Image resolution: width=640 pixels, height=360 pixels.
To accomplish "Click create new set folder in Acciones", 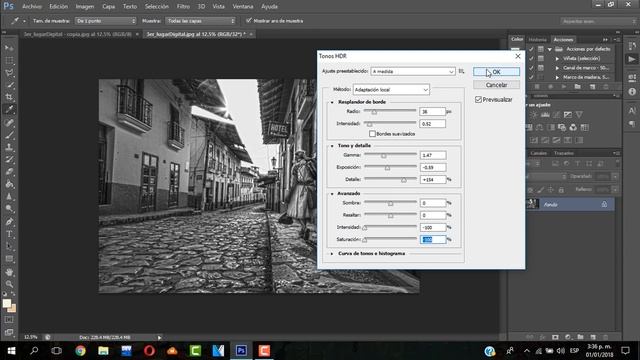I will click(577, 87).
